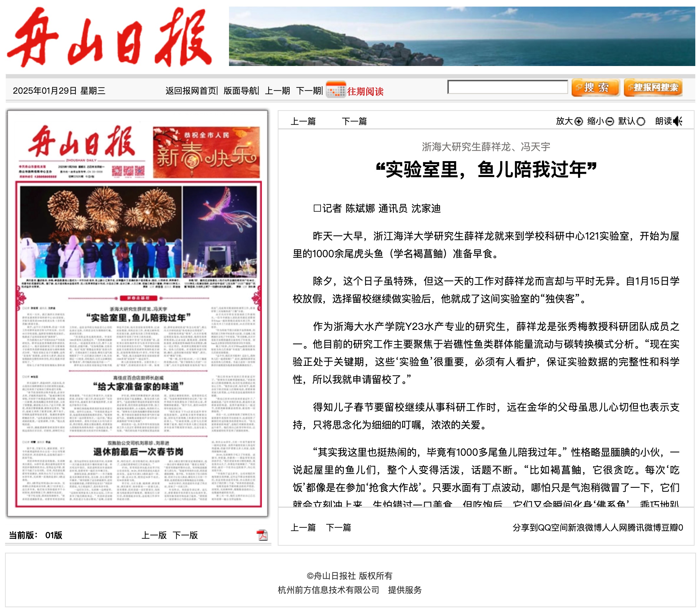Click the calendar icon for past issues
Image resolution: width=700 pixels, height=608 pixels.
[336, 90]
